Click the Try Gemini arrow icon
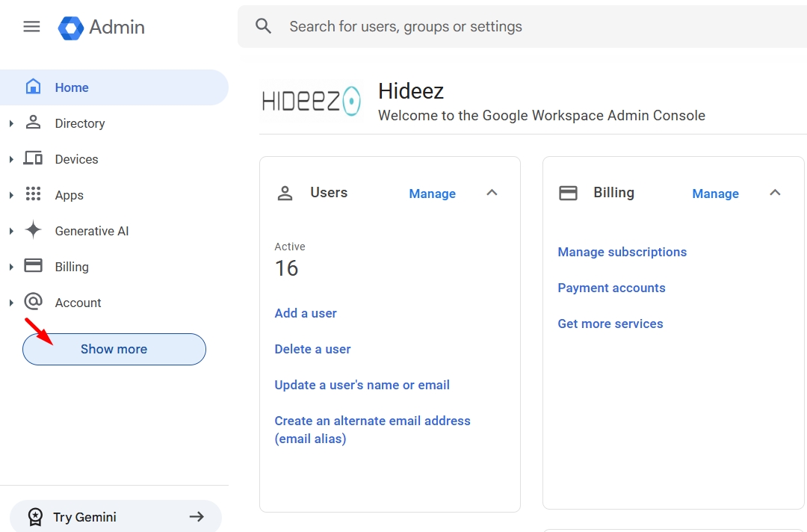 (197, 516)
